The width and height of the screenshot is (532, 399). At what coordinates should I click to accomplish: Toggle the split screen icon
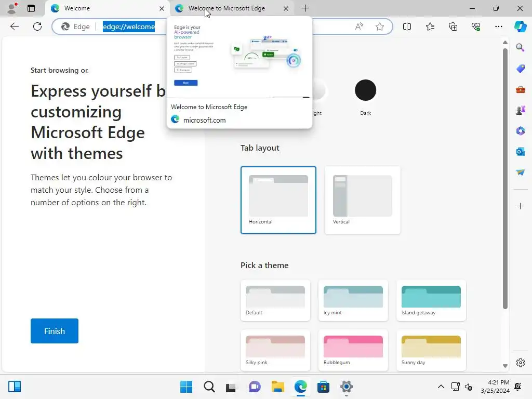407,26
